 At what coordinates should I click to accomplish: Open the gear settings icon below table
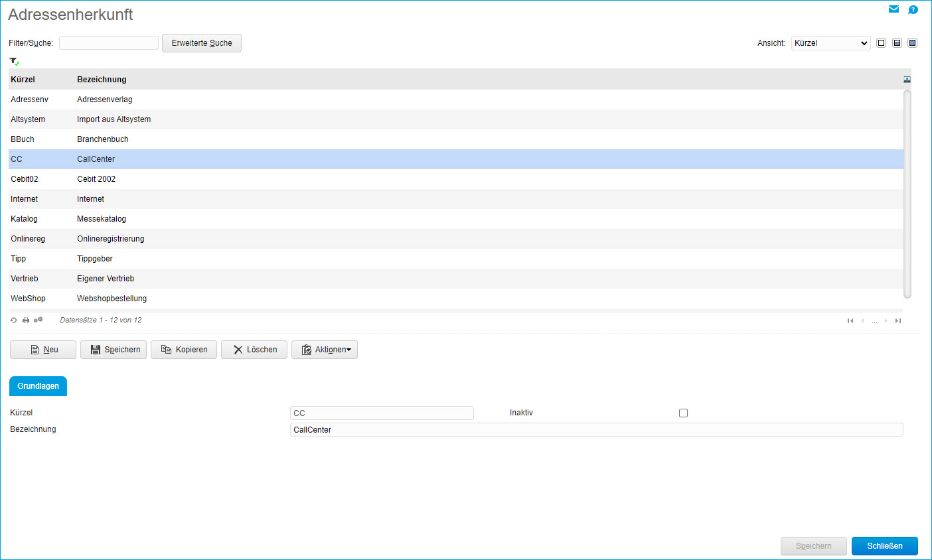39,320
